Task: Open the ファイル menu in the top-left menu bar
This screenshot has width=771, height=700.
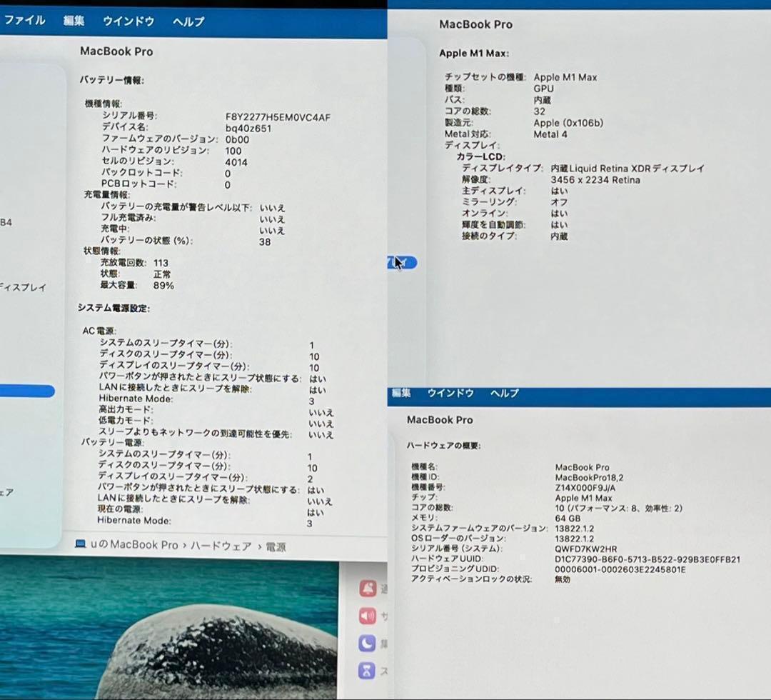Action: pyautogui.click(x=25, y=21)
